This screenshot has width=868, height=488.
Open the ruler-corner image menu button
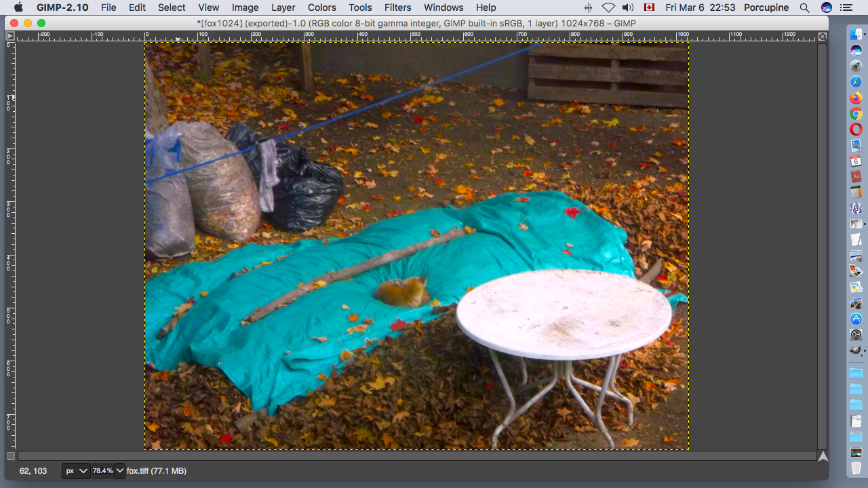point(9,36)
